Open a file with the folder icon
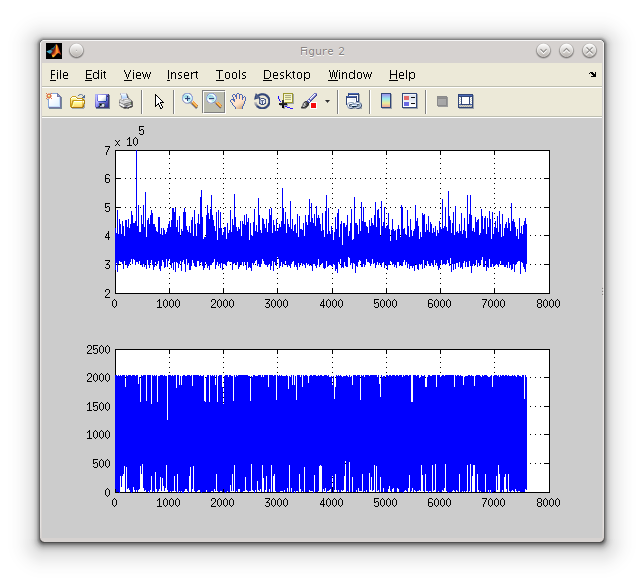 pos(78,101)
